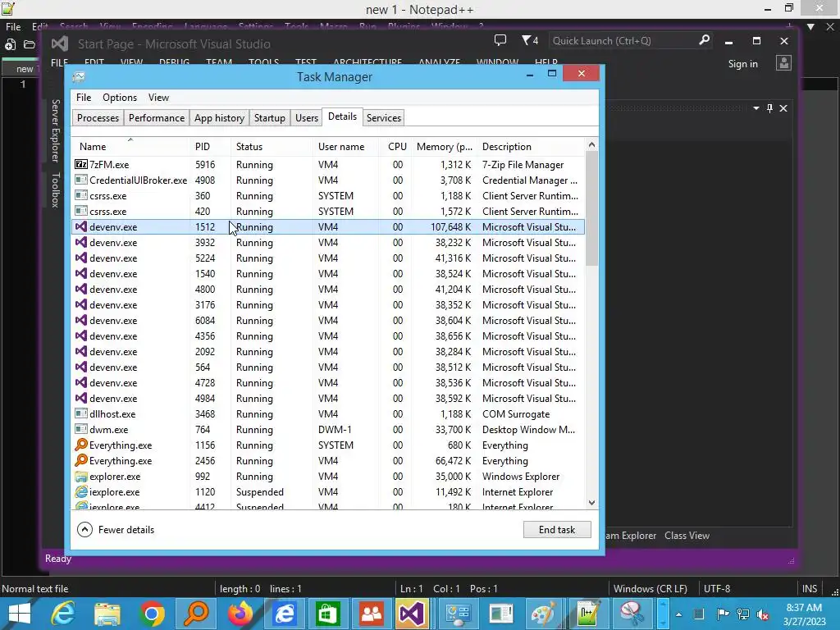The image size is (840, 630).
Task: Select csrss.exe row with PID 420
Action: point(328,212)
